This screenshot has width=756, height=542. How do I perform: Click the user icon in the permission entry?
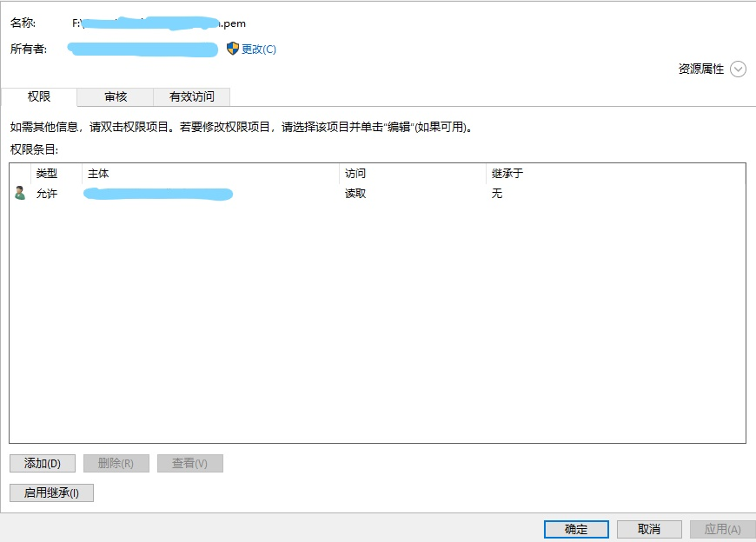click(20, 193)
